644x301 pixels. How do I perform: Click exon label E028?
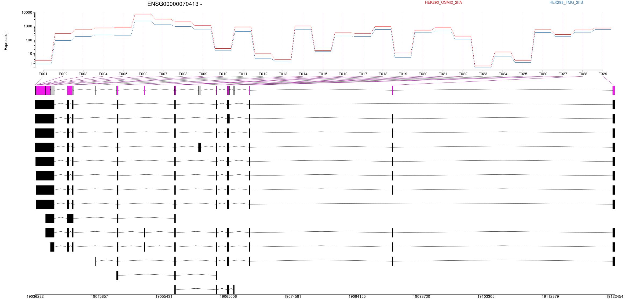pos(583,74)
